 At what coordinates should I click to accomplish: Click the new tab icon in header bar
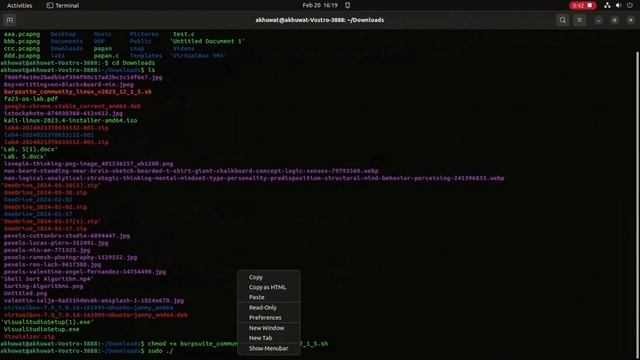coord(10,20)
